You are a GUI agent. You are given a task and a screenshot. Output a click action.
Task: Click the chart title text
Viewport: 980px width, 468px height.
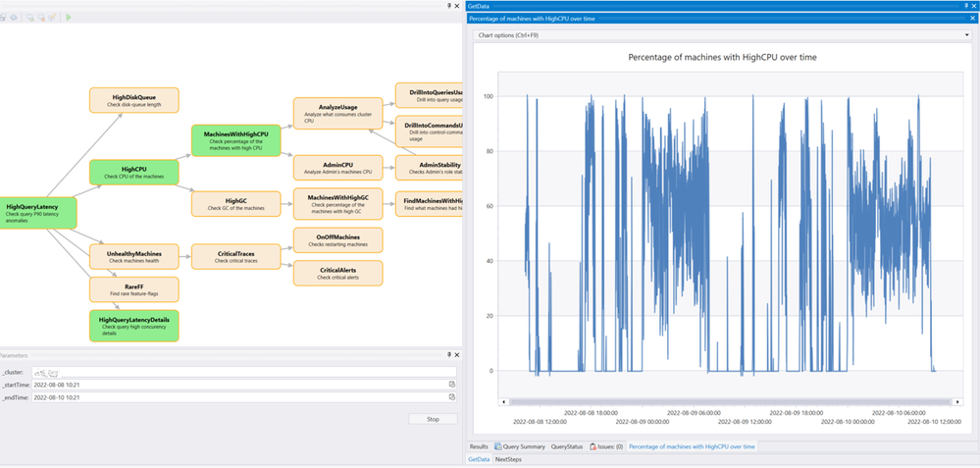point(722,57)
